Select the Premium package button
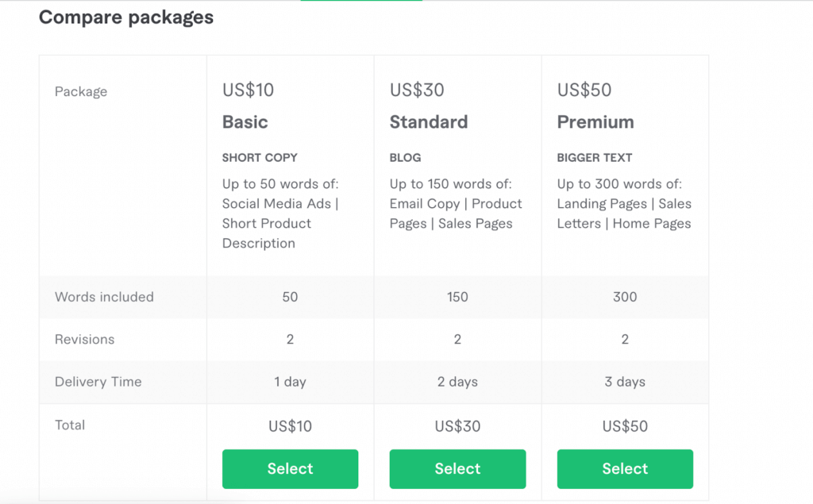This screenshot has width=813, height=504. click(x=625, y=469)
